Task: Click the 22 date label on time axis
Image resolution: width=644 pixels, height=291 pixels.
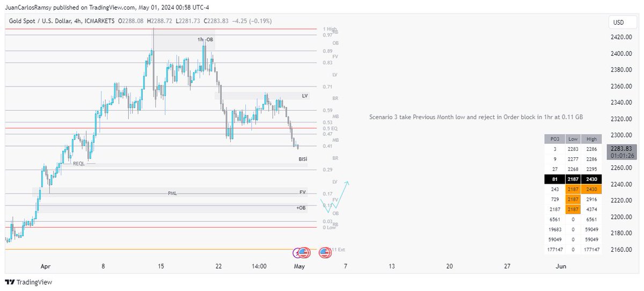Action: [218, 266]
